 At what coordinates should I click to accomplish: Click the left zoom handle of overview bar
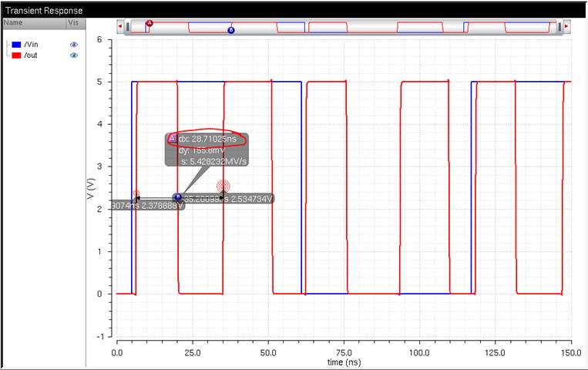pyautogui.click(x=128, y=27)
